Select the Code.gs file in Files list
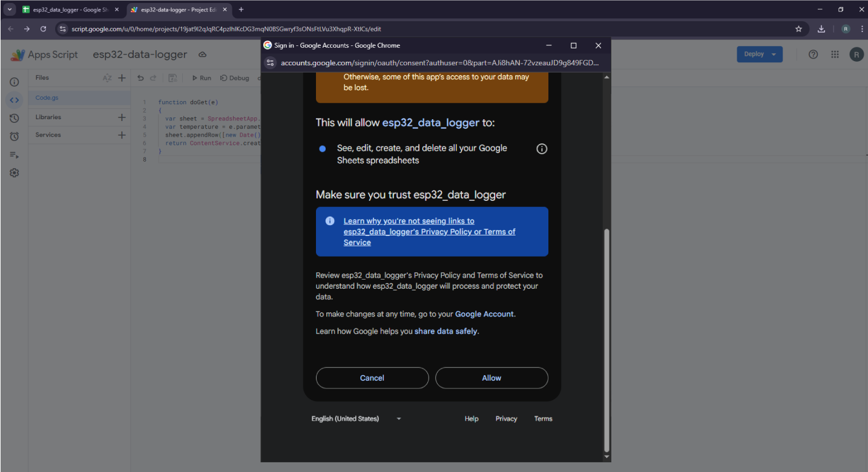Viewport: 868px width, 472px height. [47, 98]
